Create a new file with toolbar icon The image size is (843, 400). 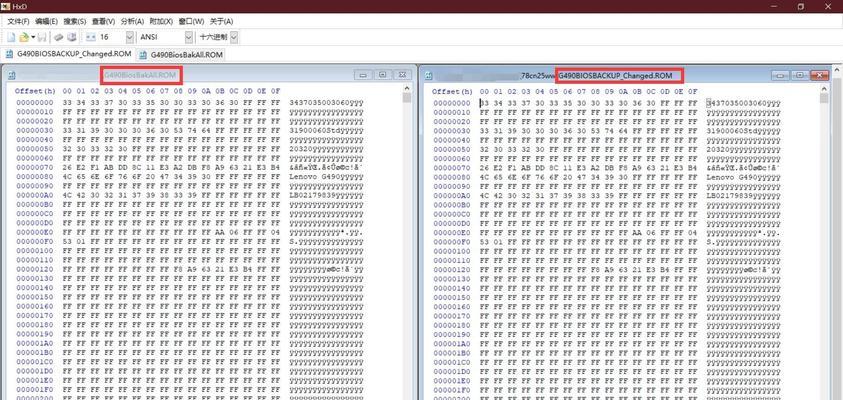point(11,37)
